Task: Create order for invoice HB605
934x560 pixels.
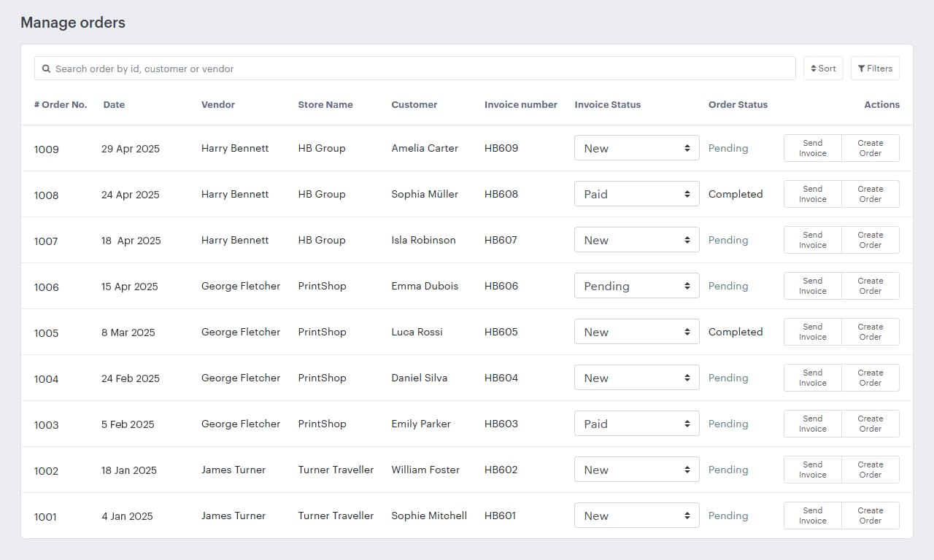Action: click(x=870, y=332)
